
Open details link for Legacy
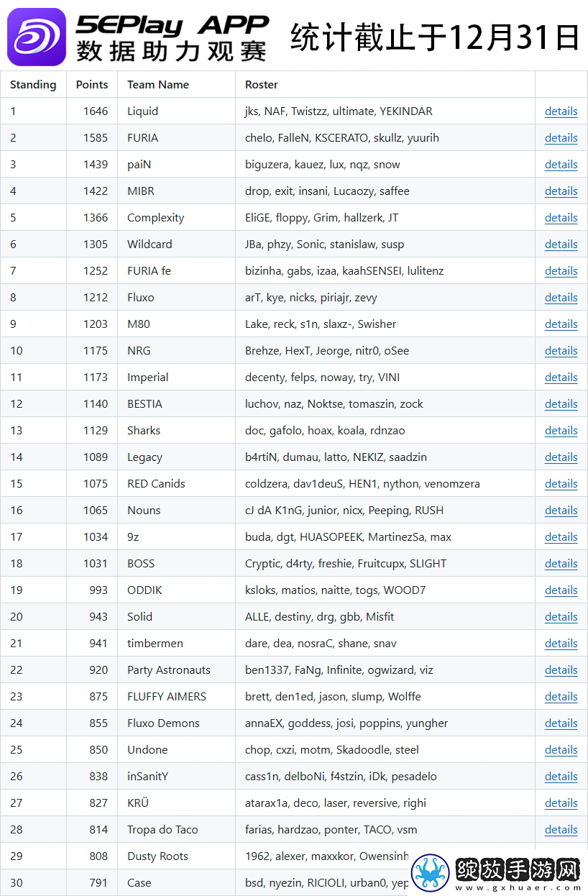tap(561, 457)
